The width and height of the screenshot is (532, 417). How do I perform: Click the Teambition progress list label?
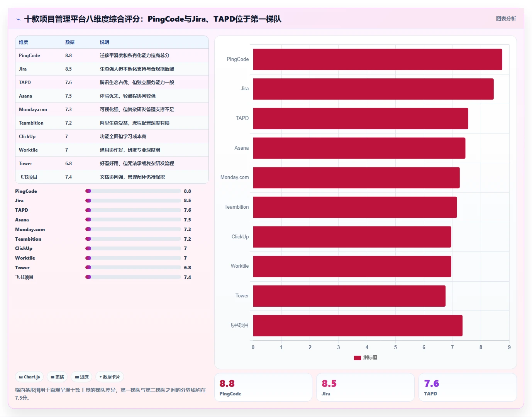28,239
